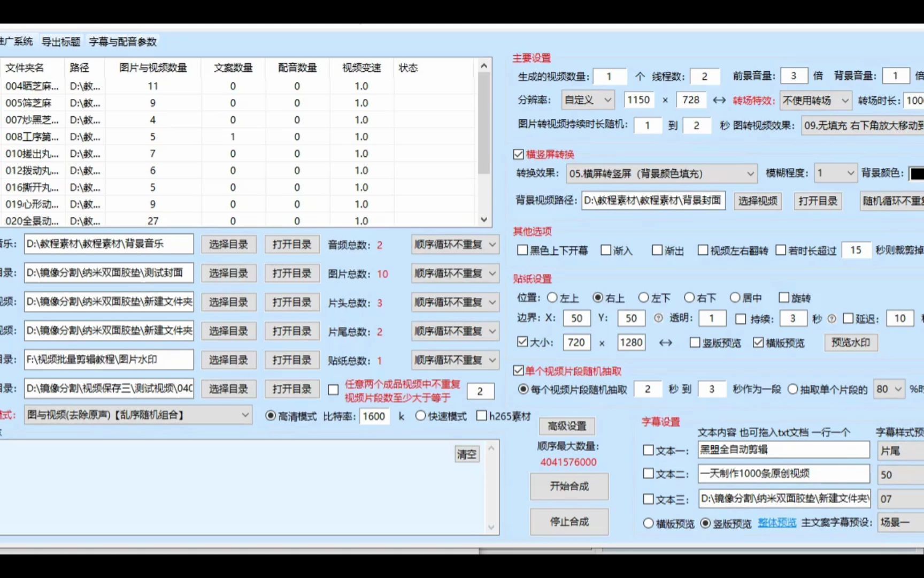Click 选择目录 for background music path
This screenshot has height=578, width=924.
[229, 245]
